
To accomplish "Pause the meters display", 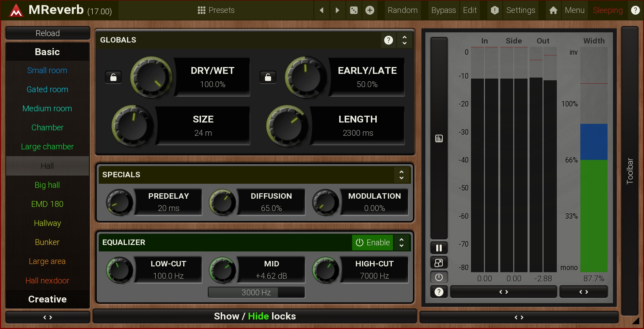I will 439,248.
